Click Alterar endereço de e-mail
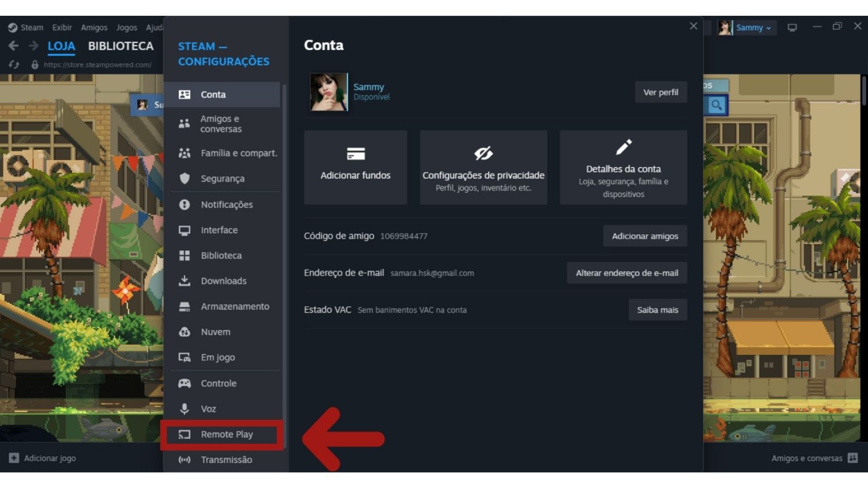 (x=626, y=272)
